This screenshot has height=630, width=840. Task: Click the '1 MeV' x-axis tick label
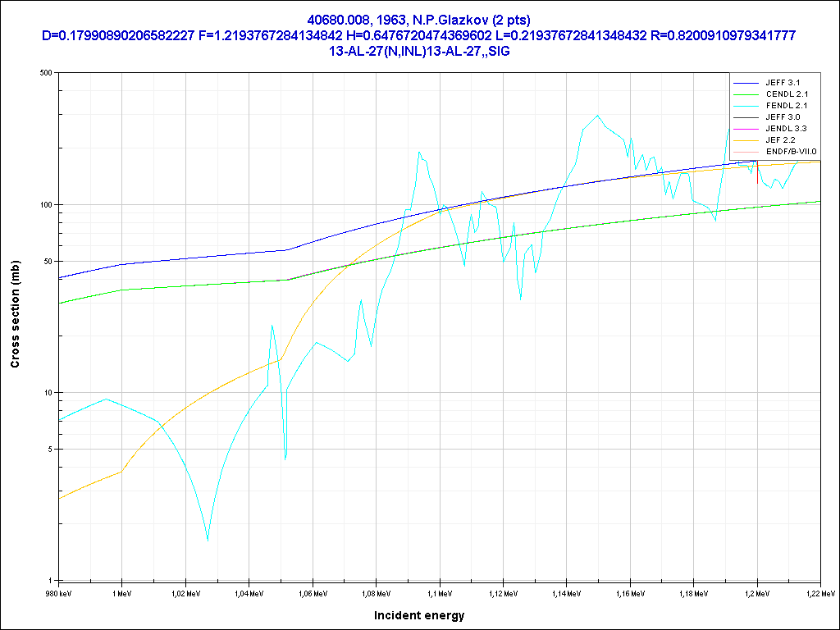pyautogui.click(x=121, y=592)
